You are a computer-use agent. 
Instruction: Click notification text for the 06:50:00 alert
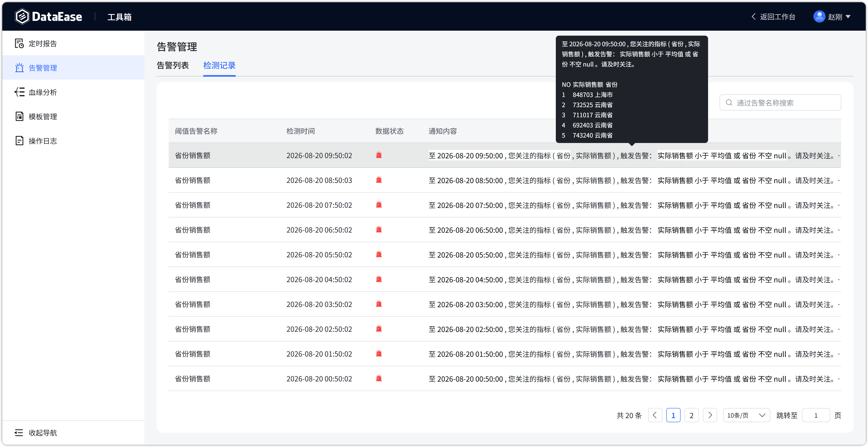[x=634, y=230]
